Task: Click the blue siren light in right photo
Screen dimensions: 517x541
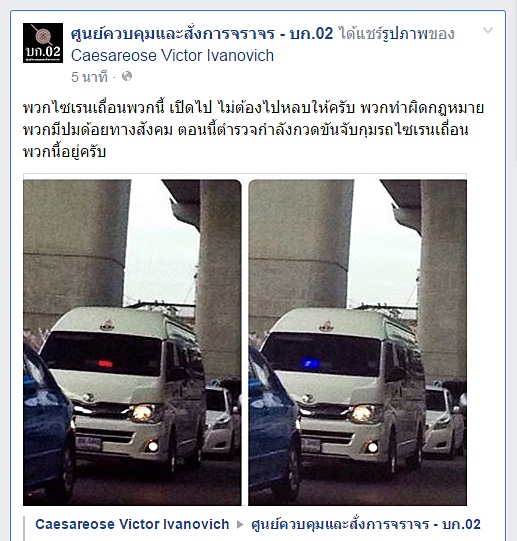Action: coord(310,363)
